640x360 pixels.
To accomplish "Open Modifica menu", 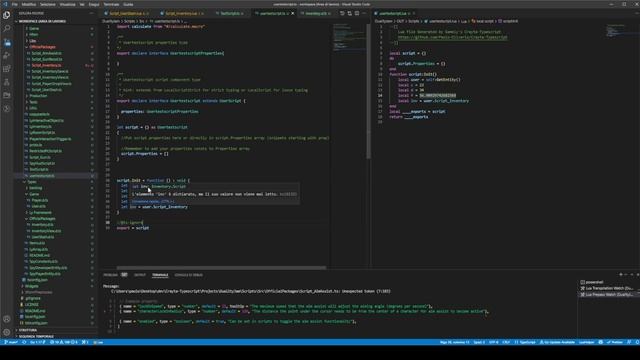I will click(29, 4).
